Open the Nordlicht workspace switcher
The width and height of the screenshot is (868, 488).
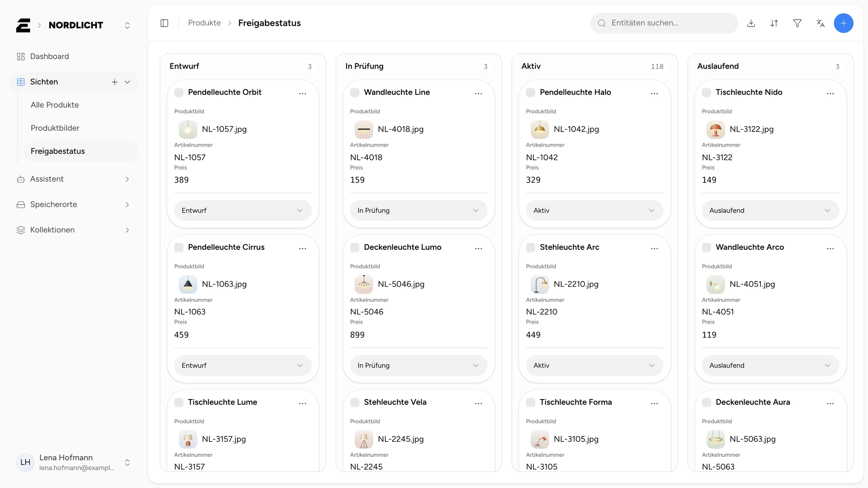pyautogui.click(x=127, y=25)
